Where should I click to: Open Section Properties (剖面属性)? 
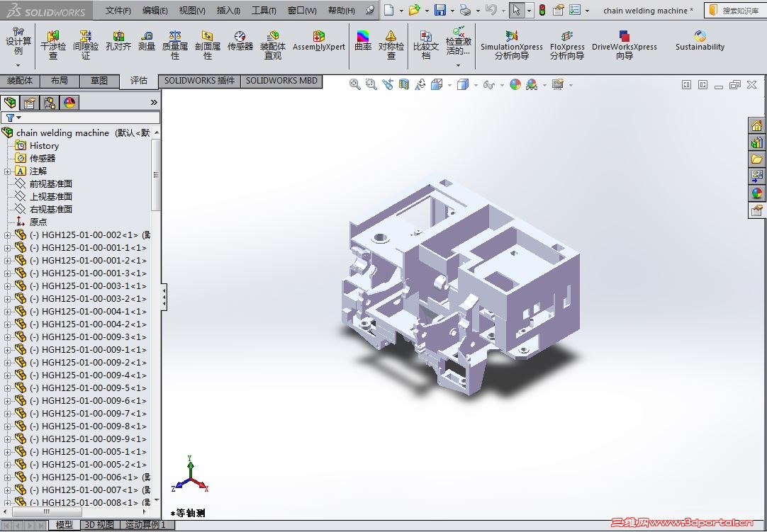coord(208,45)
